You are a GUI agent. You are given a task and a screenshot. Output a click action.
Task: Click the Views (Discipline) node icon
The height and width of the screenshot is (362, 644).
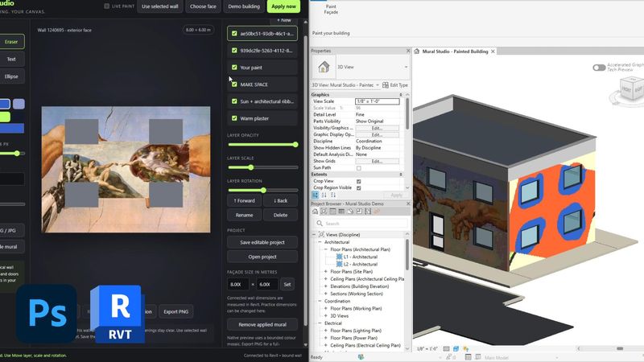click(321, 235)
